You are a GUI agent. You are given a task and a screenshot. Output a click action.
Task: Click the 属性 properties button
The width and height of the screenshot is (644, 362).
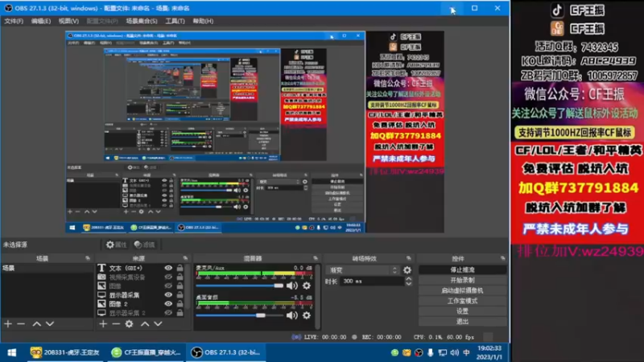click(x=117, y=245)
